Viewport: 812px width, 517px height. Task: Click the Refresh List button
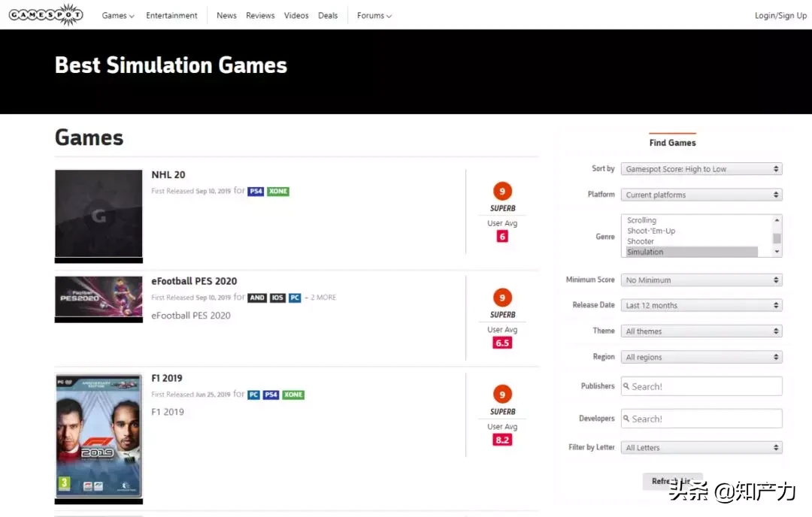(x=672, y=481)
